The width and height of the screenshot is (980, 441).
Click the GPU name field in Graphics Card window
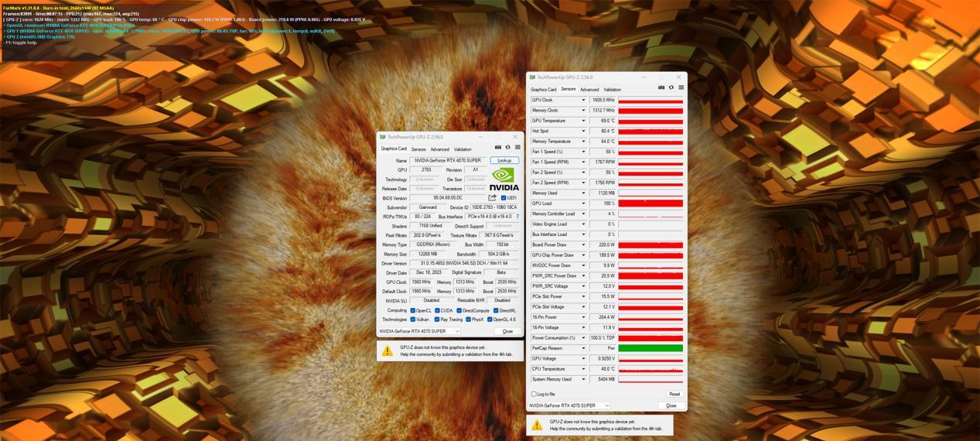[x=448, y=161]
